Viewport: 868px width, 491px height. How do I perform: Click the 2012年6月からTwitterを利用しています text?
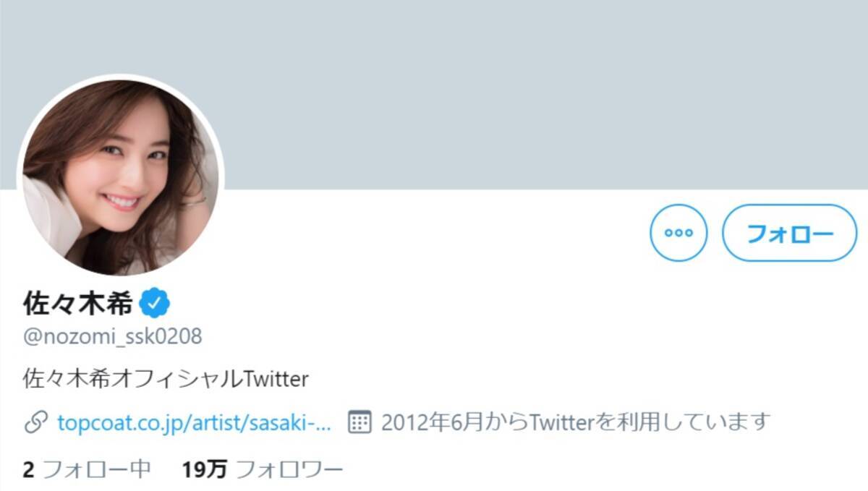click(x=576, y=422)
